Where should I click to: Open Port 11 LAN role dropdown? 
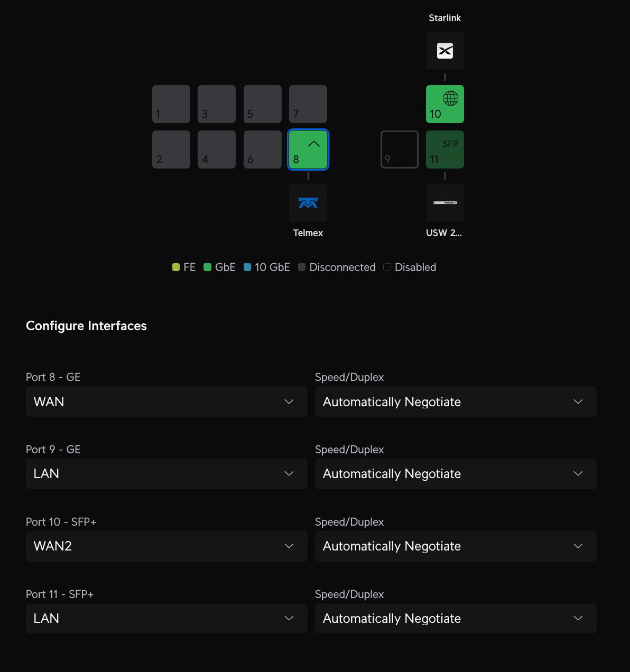[x=166, y=619]
